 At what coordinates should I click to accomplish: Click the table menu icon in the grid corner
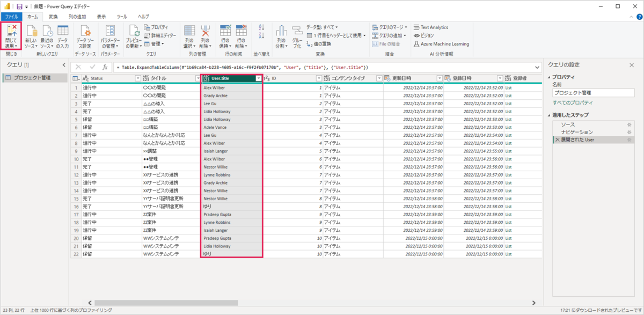click(76, 78)
